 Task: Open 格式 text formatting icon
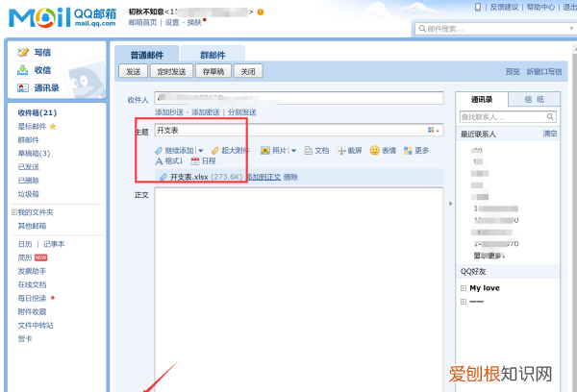click(159, 161)
